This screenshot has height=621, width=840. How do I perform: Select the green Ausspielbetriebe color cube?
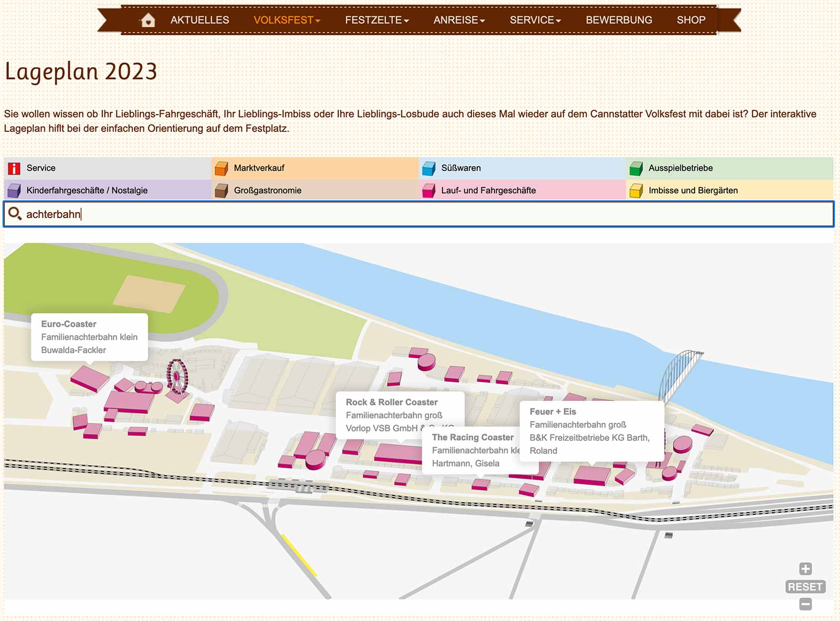[636, 168]
